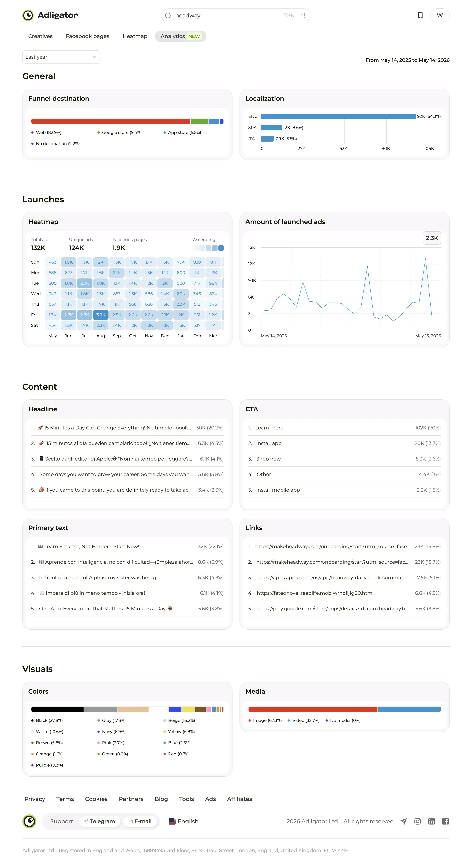Toggle the Navy (6.9%) color legend

111,731
